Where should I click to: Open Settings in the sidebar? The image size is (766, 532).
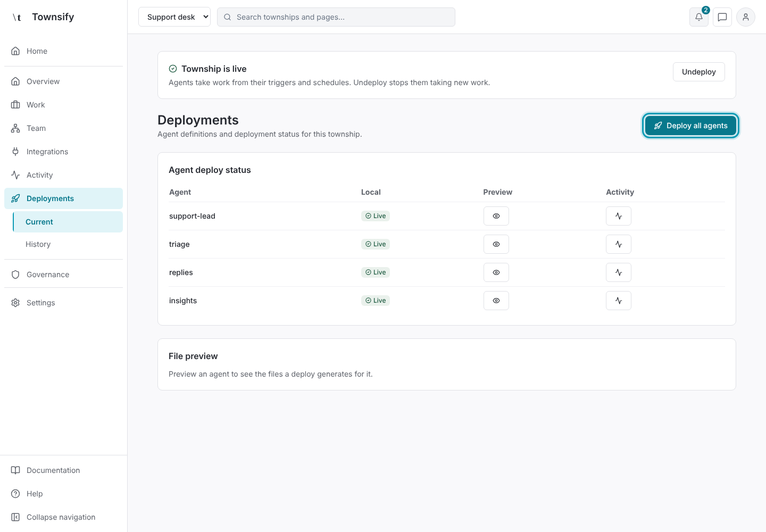click(x=64, y=303)
